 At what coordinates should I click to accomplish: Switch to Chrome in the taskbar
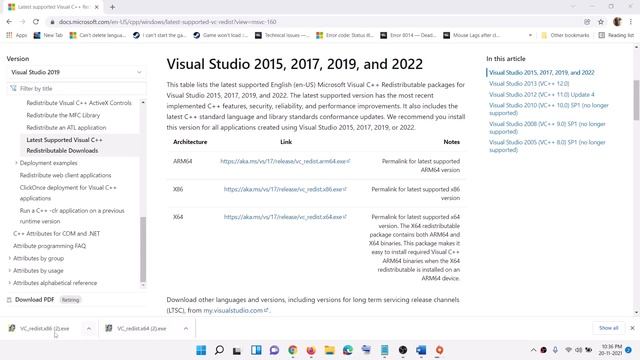(x=293, y=350)
